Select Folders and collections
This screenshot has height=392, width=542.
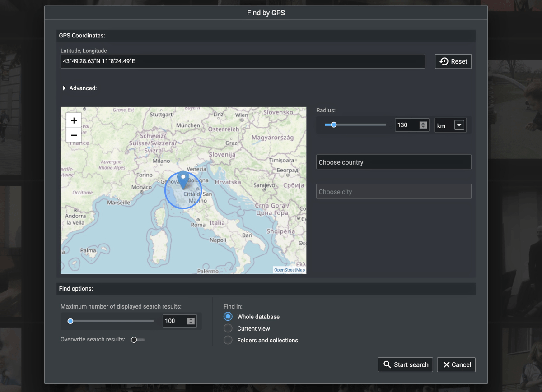click(x=228, y=340)
